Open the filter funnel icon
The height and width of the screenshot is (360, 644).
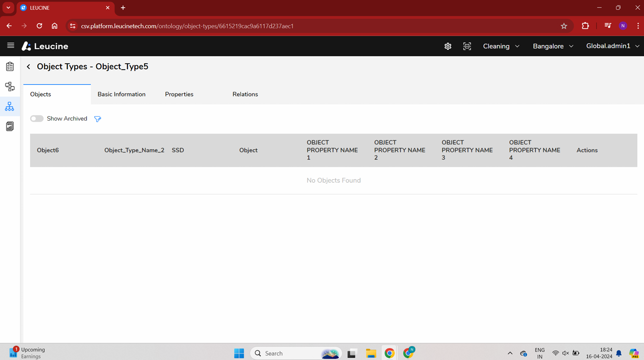click(98, 119)
